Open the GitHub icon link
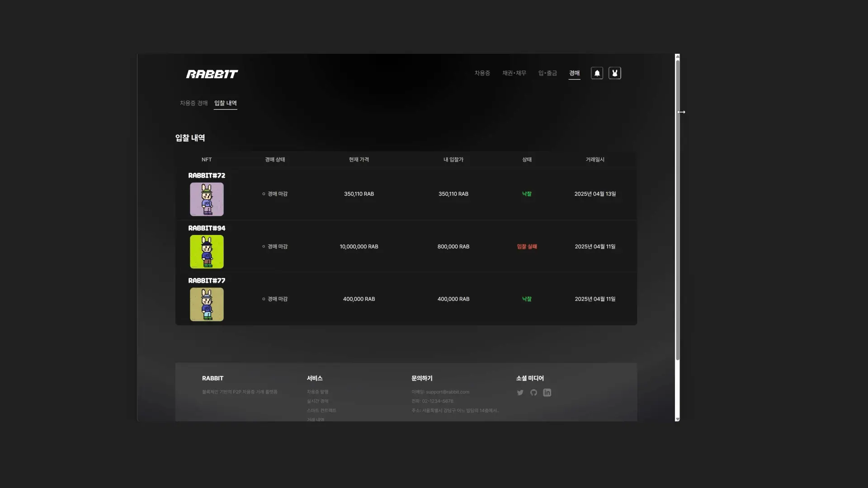 (533, 393)
